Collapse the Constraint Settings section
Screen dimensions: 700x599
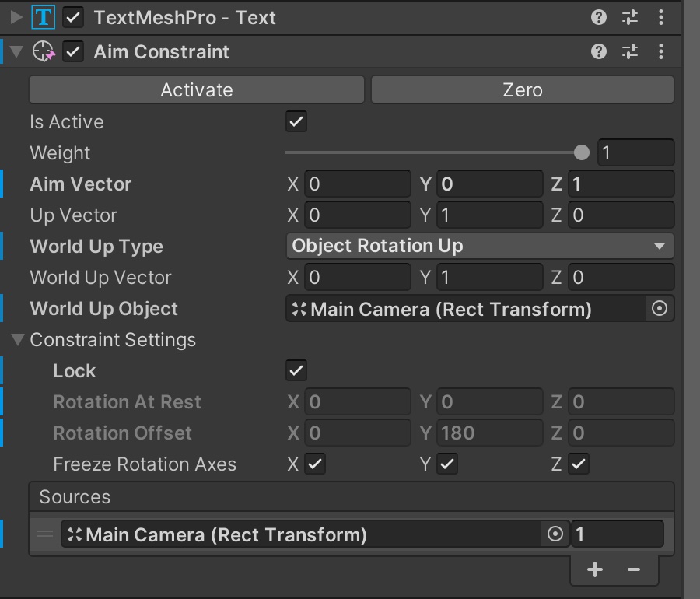point(19,339)
